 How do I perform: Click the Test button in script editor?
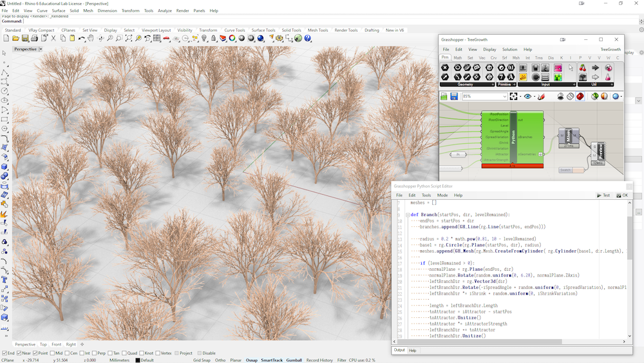click(x=603, y=195)
